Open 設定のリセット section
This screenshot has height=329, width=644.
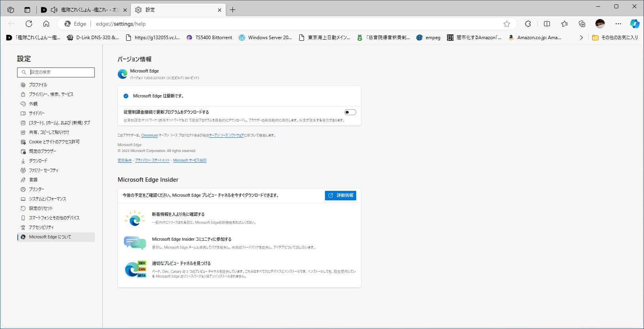(56, 208)
